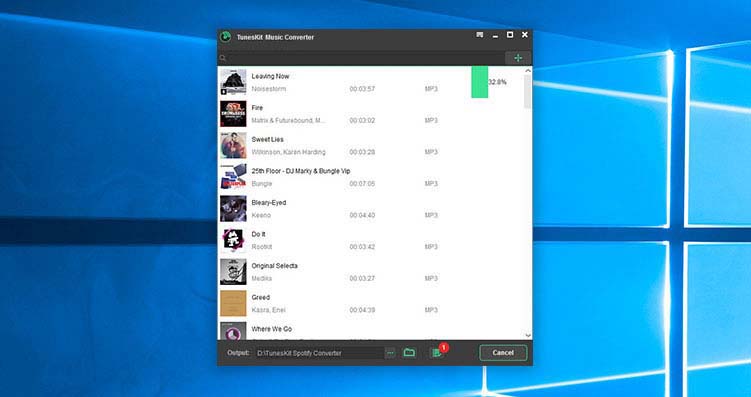Click the TunesKit logo icon

tap(225, 37)
